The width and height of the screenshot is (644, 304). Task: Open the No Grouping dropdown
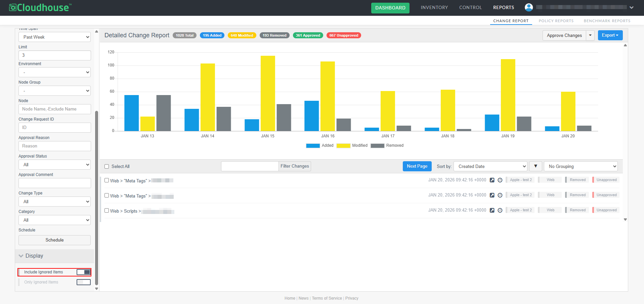(x=581, y=166)
